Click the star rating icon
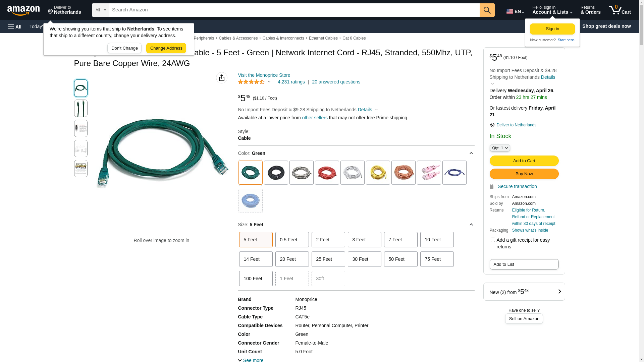 pyautogui.click(x=251, y=82)
